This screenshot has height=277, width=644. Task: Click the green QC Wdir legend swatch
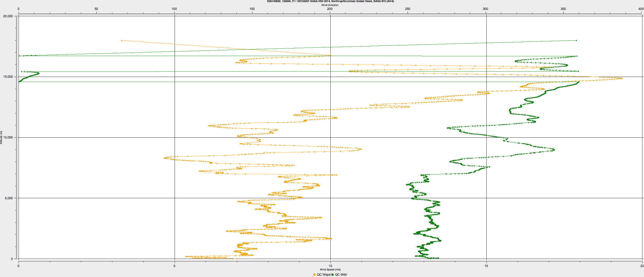pos(333,275)
